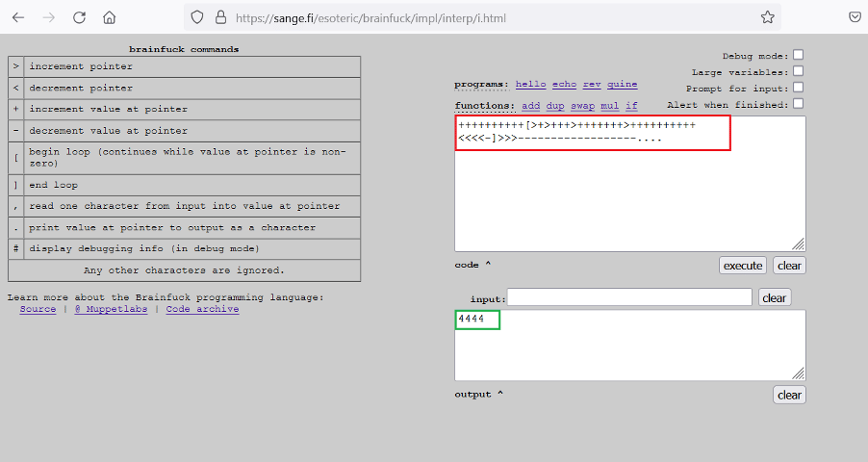Open the Pocket save icon
The width and height of the screenshot is (868, 462).
click(x=855, y=17)
